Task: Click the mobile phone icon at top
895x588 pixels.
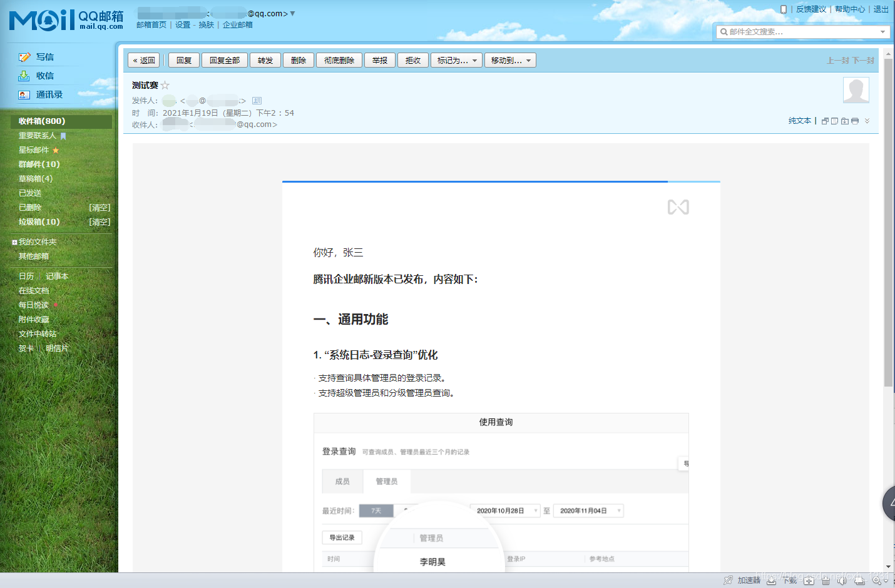Action: click(x=783, y=9)
